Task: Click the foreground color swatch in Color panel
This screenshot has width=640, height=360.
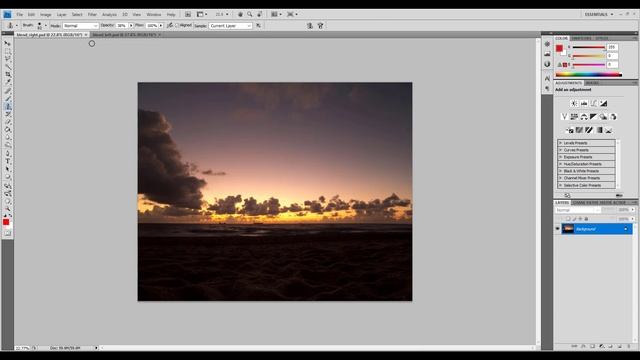Action: [559, 48]
